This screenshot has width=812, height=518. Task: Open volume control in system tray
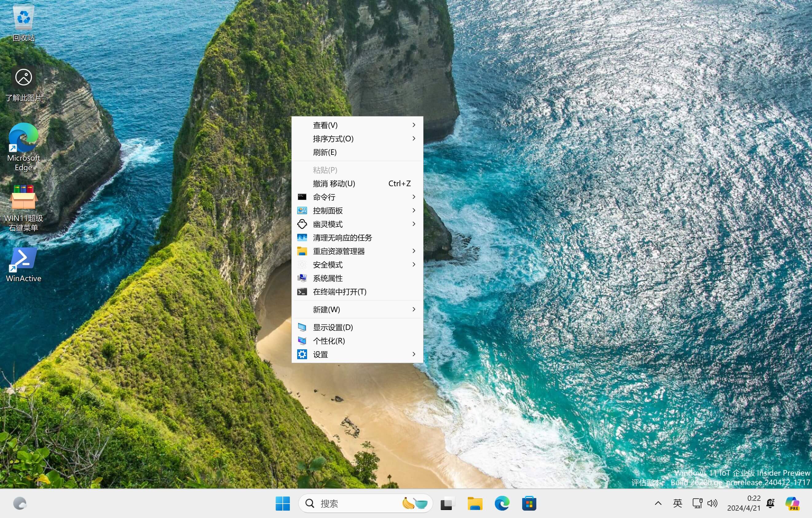[712, 504]
